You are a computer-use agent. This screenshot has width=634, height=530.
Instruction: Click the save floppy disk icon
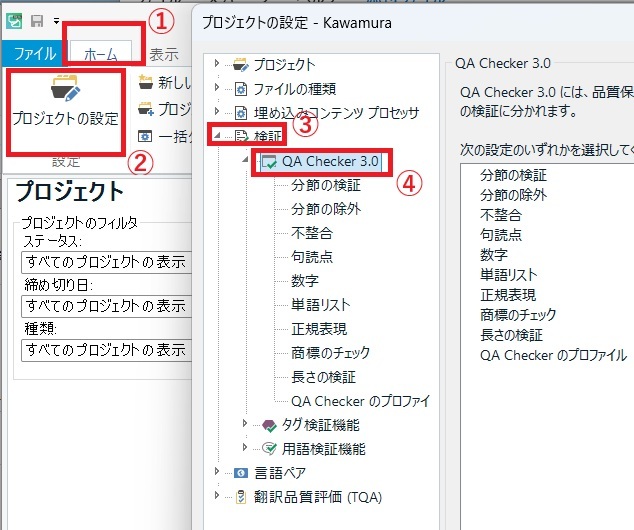click(37, 21)
